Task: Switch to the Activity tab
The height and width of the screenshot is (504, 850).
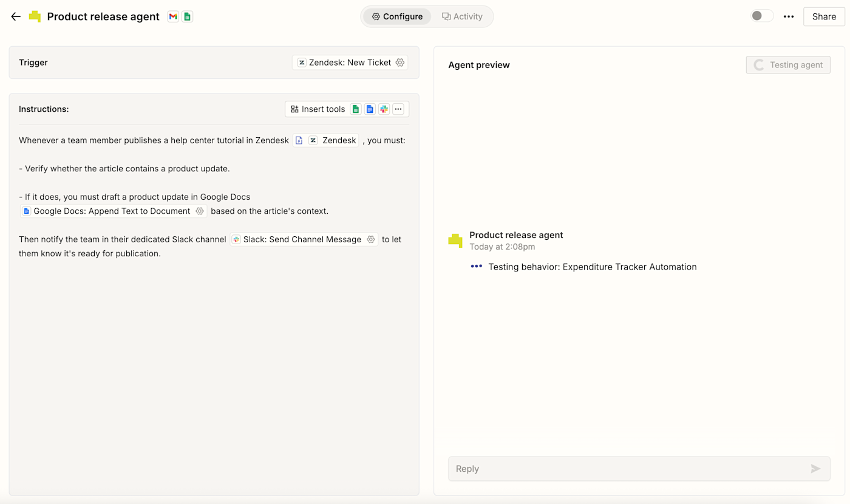Action: [462, 16]
